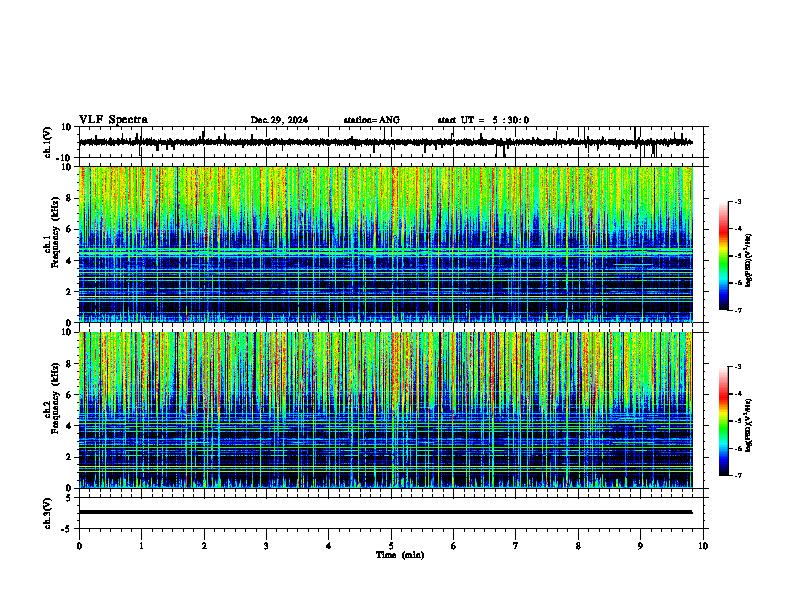Click time axis tick label "1"
The width and height of the screenshot is (792, 612).
point(141,546)
